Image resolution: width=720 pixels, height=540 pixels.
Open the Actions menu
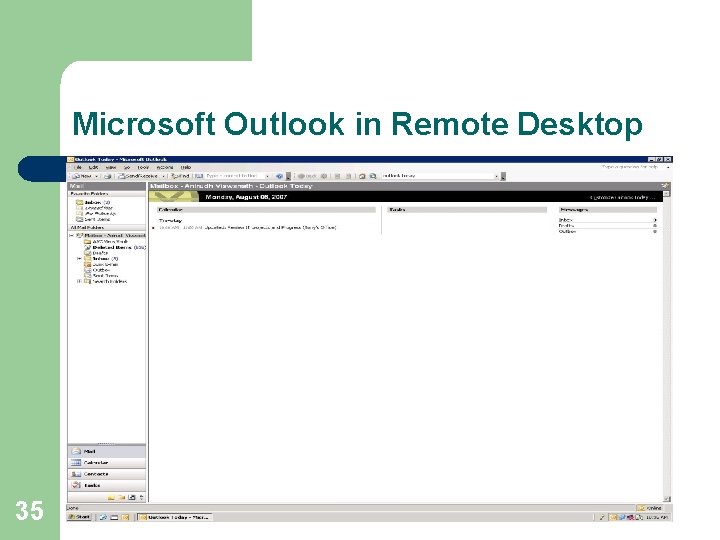pyautogui.click(x=165, y=168)
